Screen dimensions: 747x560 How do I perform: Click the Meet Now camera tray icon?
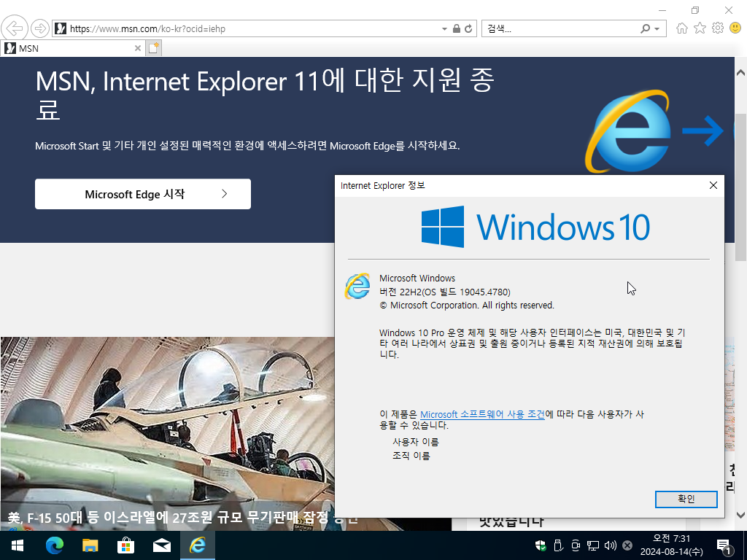[576, 545]
